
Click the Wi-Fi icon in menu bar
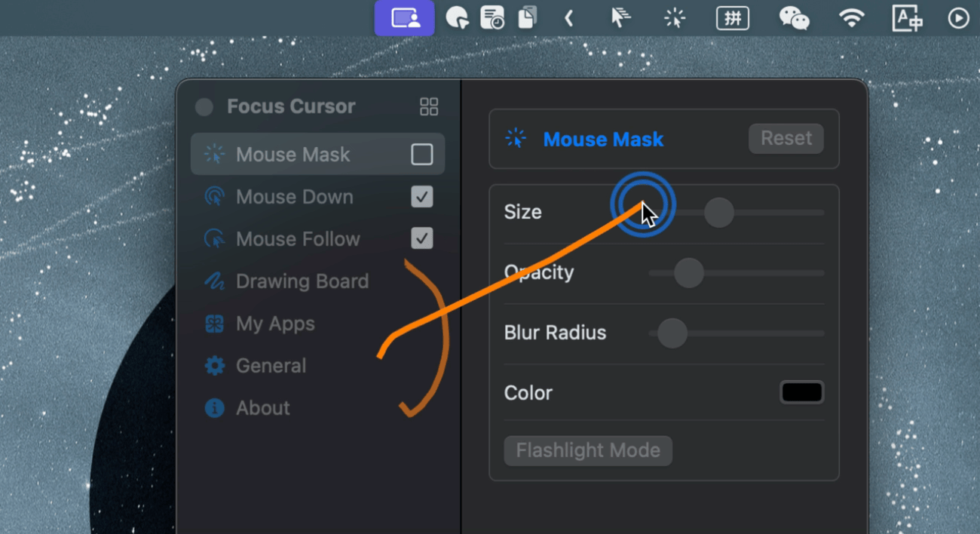[x=851, y=18]
